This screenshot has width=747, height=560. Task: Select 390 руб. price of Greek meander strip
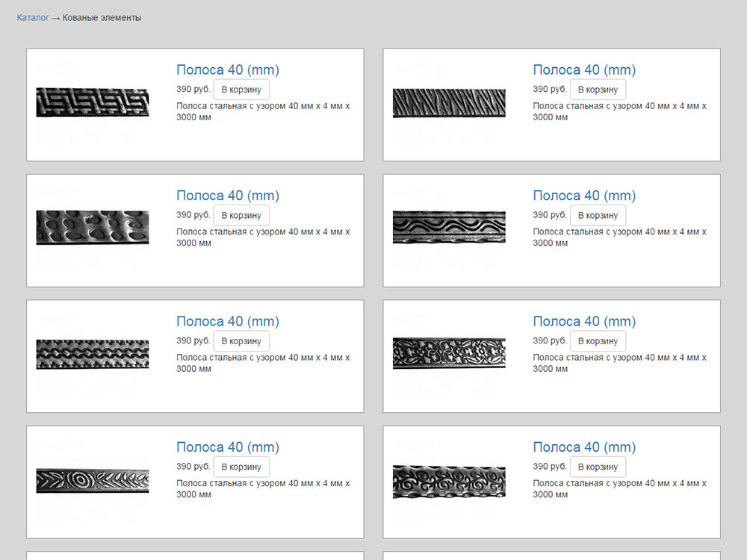193,89
